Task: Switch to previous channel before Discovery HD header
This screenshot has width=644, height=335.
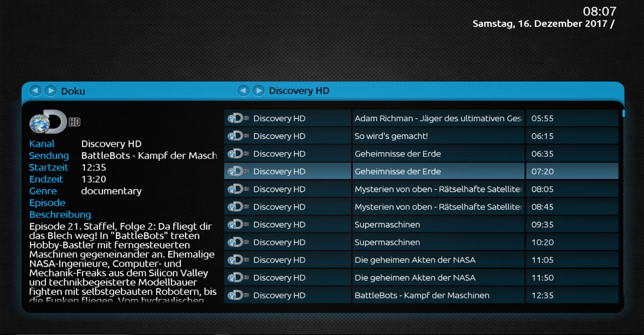Action: 244,91
